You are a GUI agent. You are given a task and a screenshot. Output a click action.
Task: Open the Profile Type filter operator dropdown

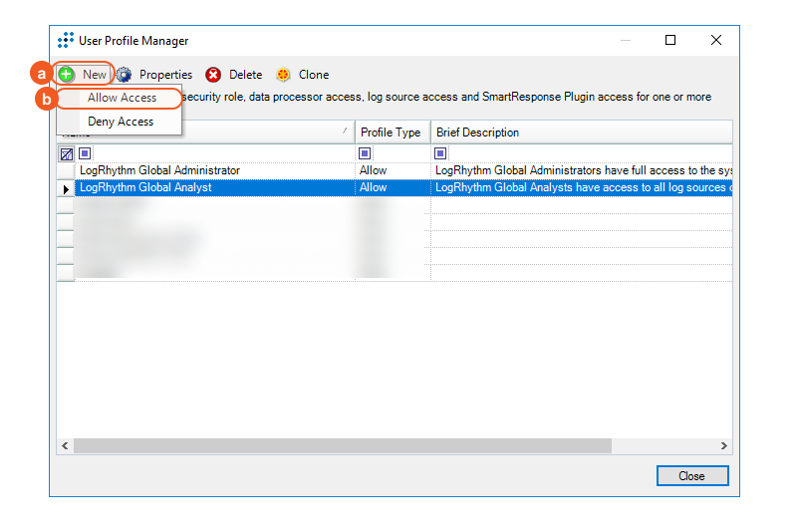pos(365,153)
